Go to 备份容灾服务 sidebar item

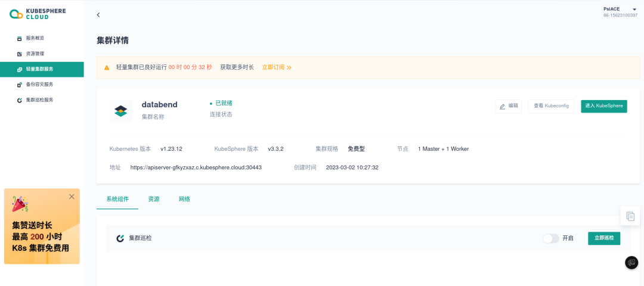pos(39,85)
